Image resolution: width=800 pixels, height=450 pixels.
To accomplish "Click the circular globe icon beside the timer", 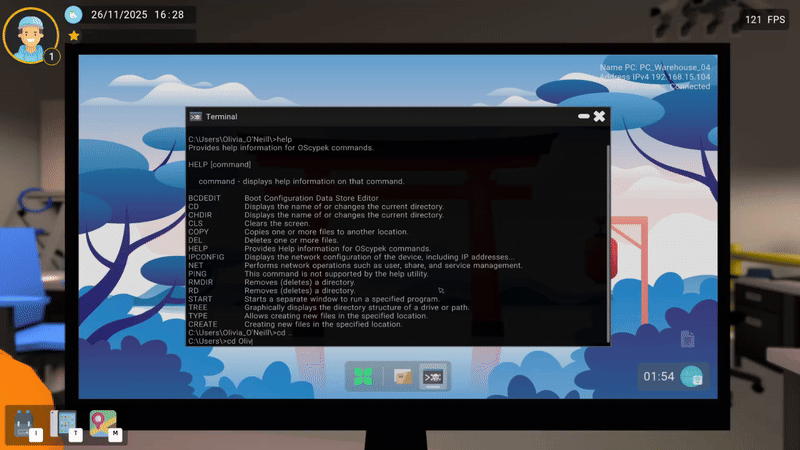I will tap(692, 377).
